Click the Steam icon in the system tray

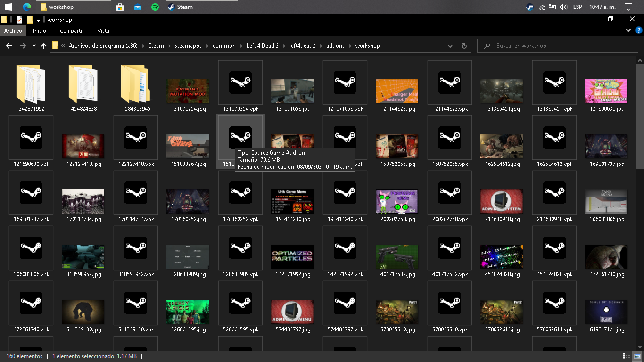[530, 7]
